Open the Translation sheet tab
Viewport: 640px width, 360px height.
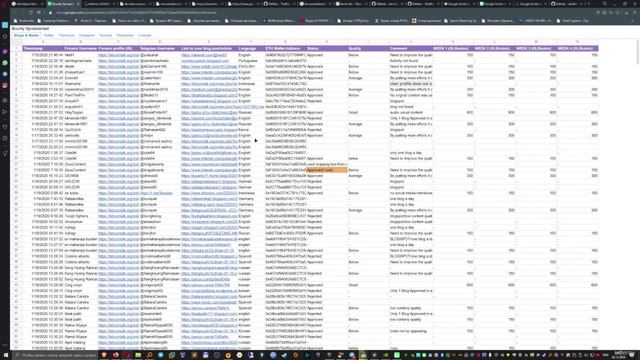(x=125, y=36)
